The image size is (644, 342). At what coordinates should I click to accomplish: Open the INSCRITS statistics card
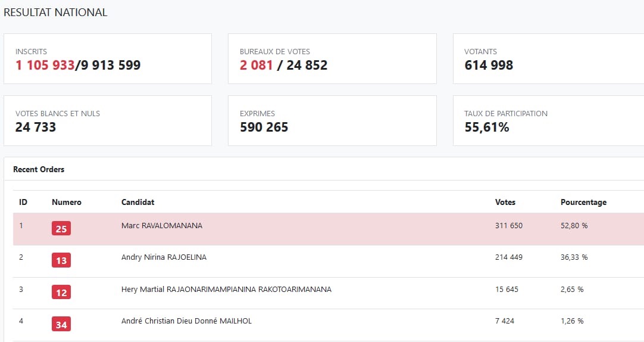pos(108,59)
